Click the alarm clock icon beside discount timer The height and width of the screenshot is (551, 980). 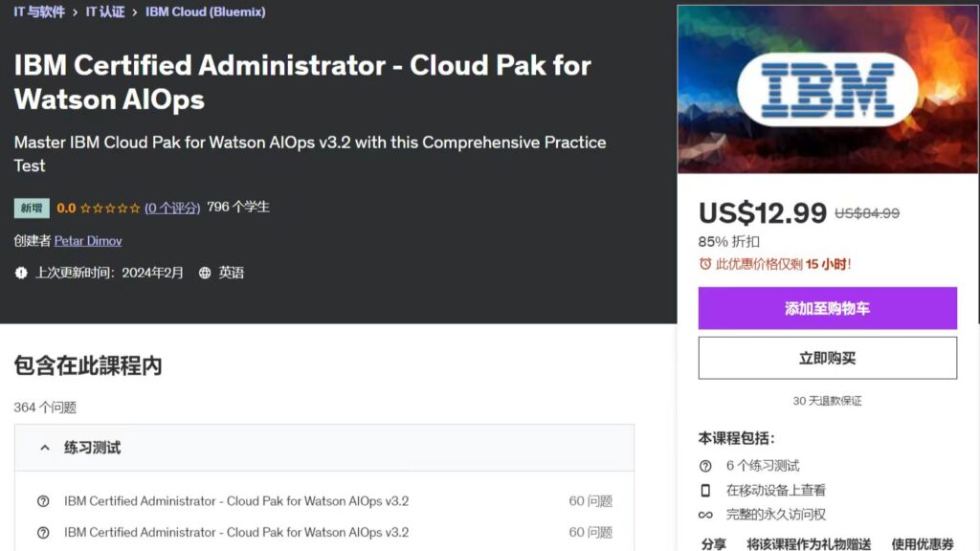[705, 264]
